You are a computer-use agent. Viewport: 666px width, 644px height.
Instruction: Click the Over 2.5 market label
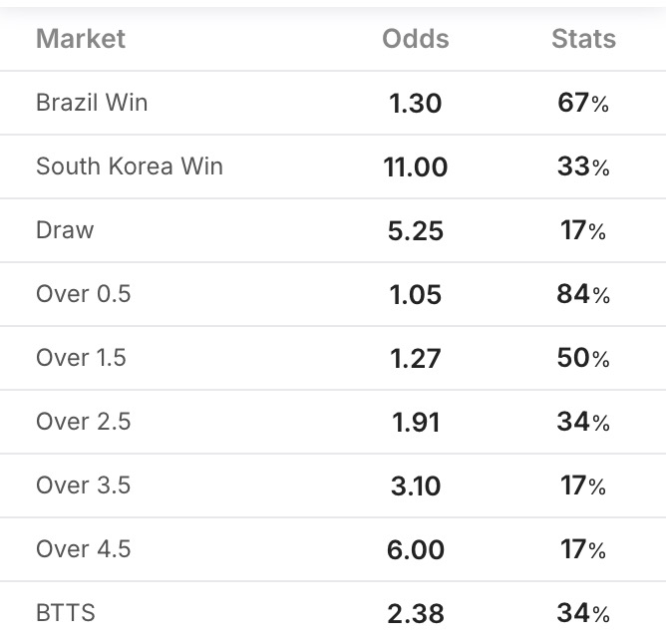pyautogui.click(x=83, y=421)
